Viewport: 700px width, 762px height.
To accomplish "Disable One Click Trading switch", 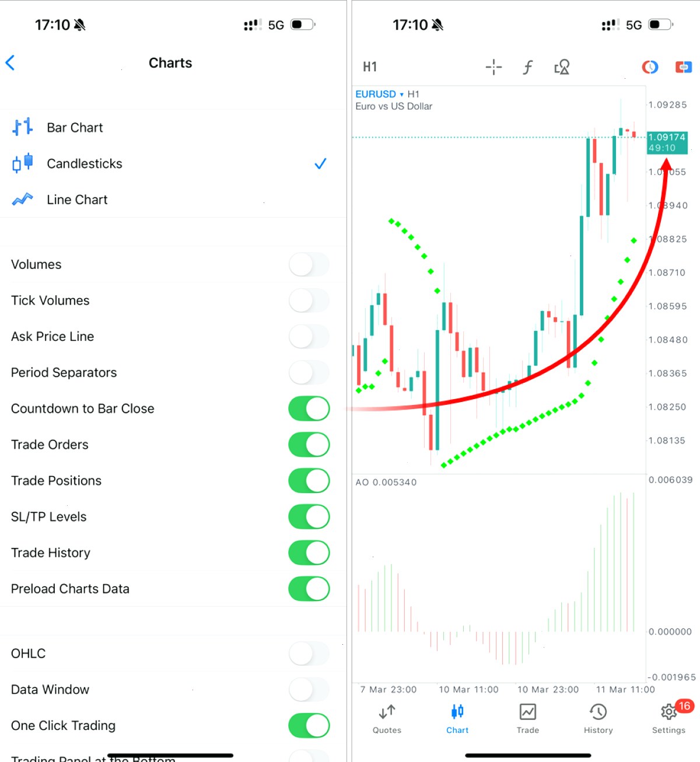I will [x=309, y=725].
